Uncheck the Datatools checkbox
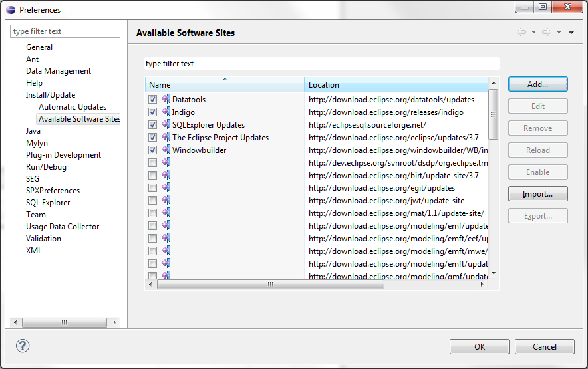 [153, 100]
